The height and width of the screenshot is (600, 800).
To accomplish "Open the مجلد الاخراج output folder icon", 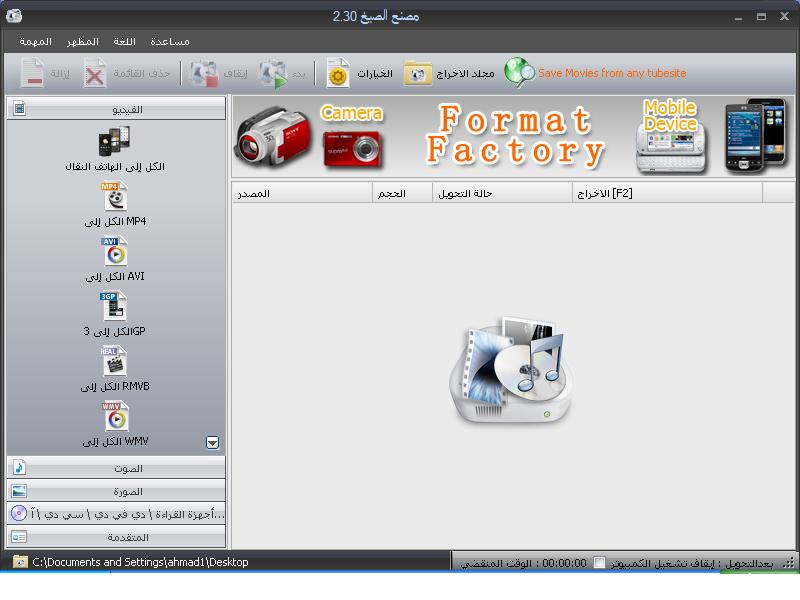I will pos(417,73).
